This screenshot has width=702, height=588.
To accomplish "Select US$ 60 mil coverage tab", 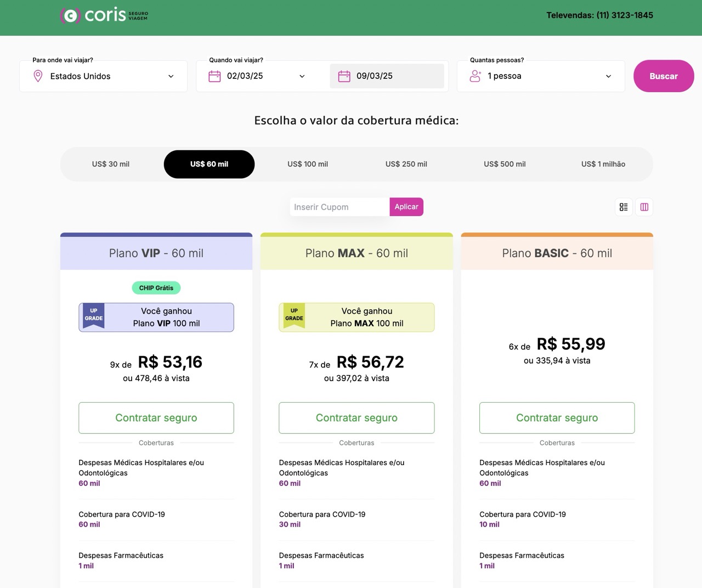I will pos(209,164).
